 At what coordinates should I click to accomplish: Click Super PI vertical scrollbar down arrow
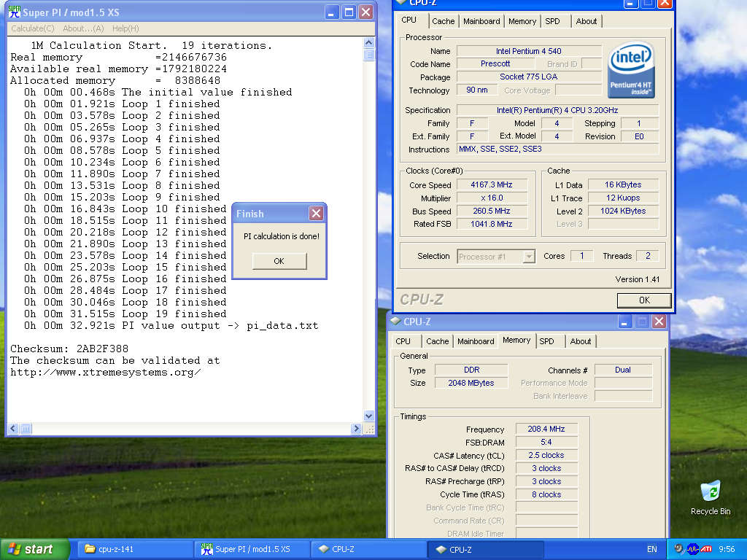coord(368,416)
